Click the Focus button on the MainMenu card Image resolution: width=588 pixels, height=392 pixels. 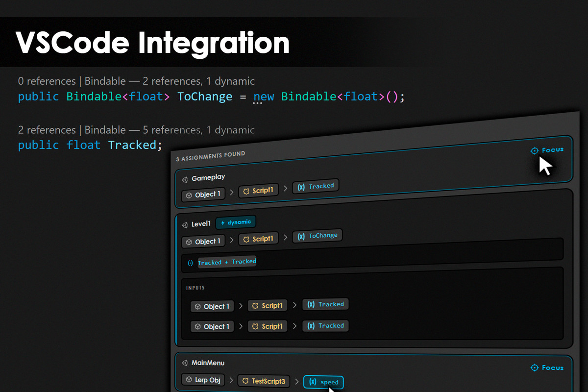(x=547, y=367)
